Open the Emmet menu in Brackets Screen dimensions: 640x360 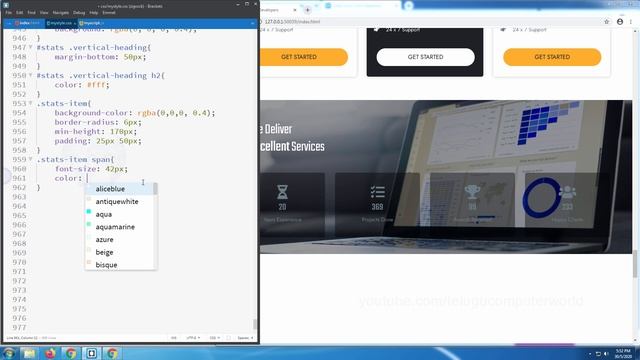click(109, 13)
